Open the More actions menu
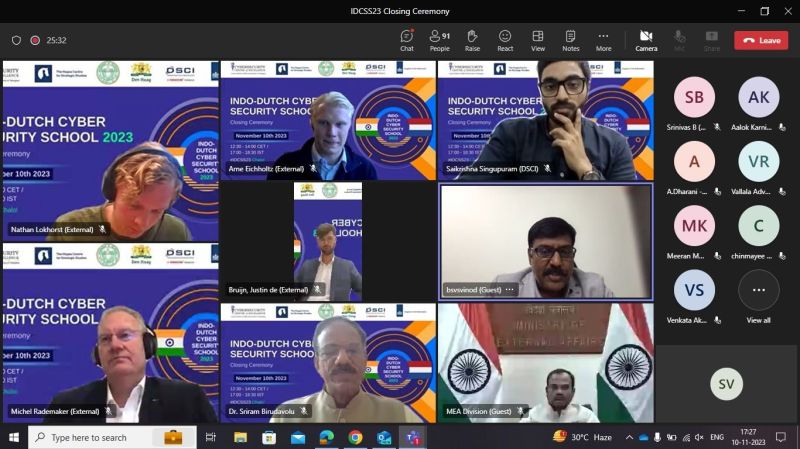This screenshot has width=800, height=449. [603, 40]
